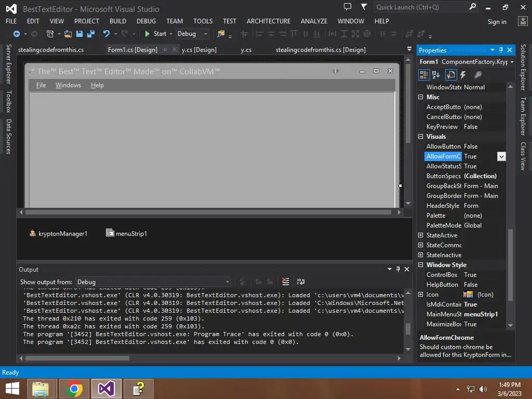Collapse the Window Style category
The height and width of the screenshot is (399, 532).
421,264
